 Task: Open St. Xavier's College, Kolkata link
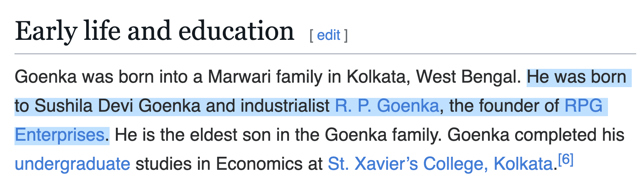pos(440,164)
